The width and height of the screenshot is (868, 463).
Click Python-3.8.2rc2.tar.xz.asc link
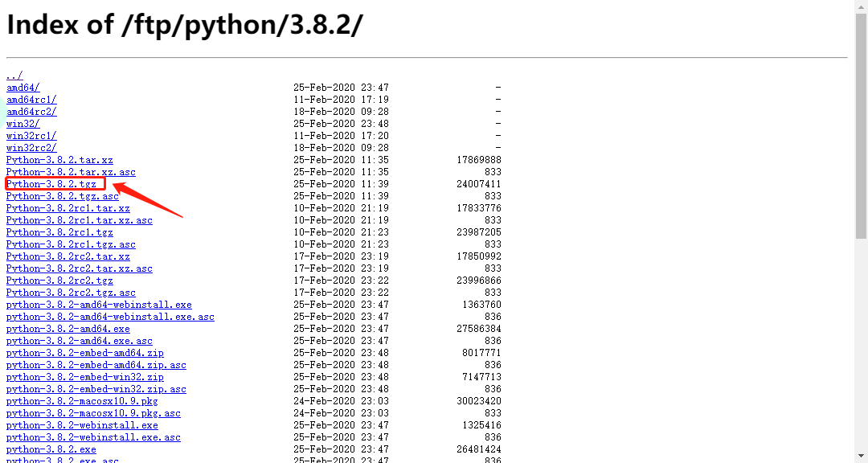point(80,268)
